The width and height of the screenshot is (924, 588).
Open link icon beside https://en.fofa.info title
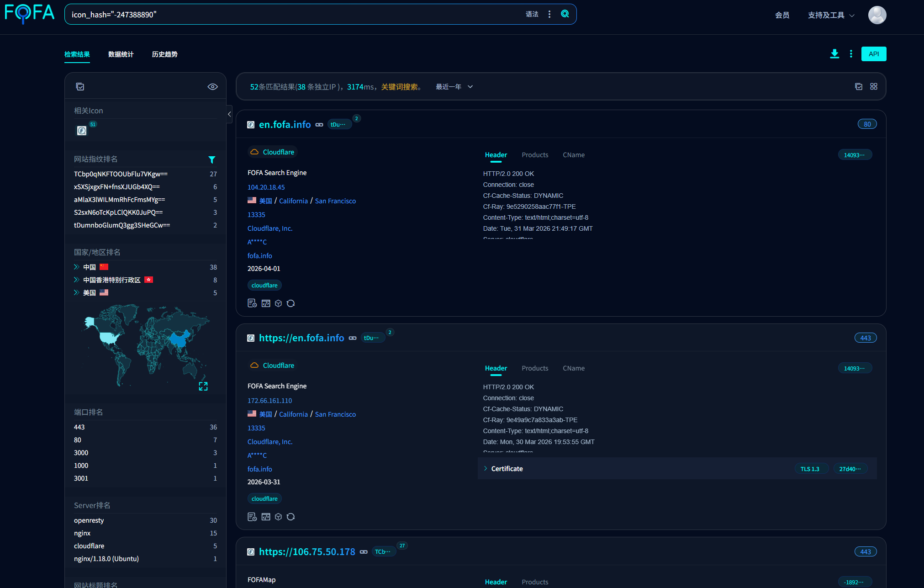click(353, 338)
